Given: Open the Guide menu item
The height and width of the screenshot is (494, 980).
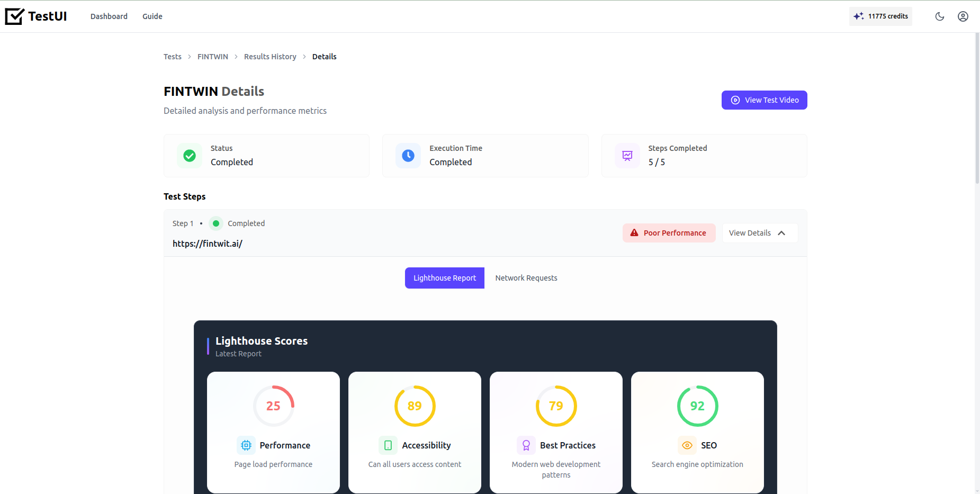Looking at the screenshot, I should pos(152,16).
